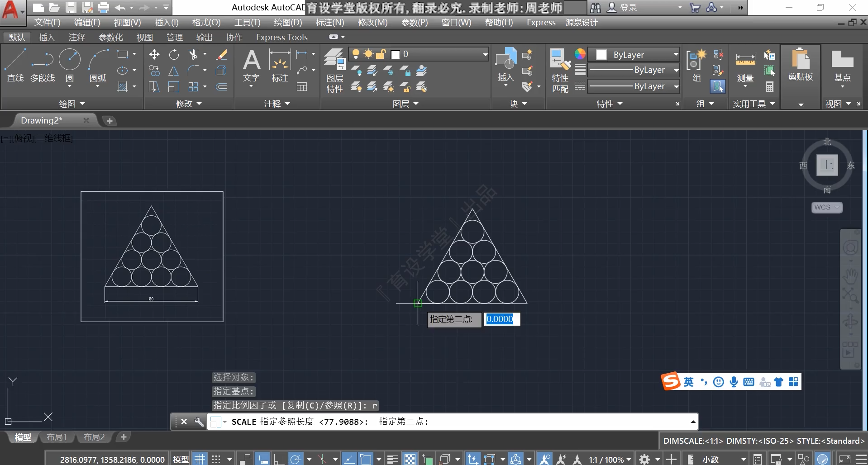Add a new drawing tab with plus button
Viewport: 868px width, 465px height.
110,121
